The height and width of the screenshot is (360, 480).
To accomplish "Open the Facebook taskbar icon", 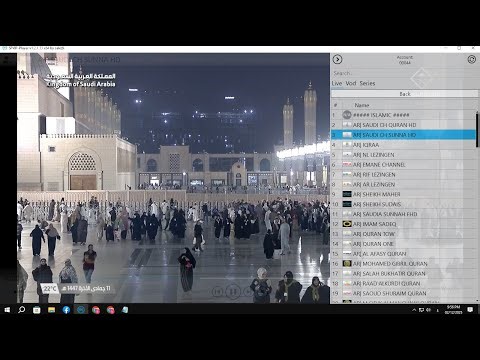I will coord(66,310).
